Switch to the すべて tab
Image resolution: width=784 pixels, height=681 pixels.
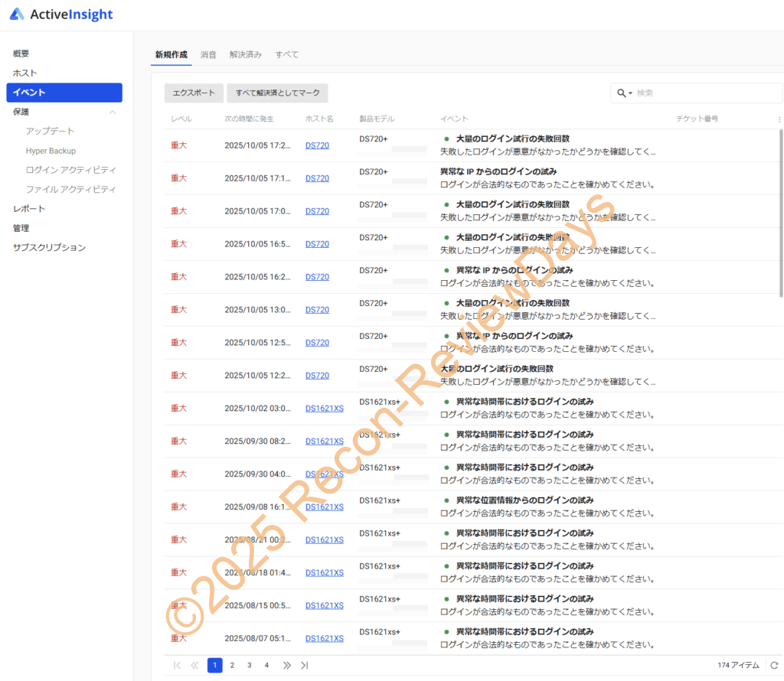pos(286,54)
